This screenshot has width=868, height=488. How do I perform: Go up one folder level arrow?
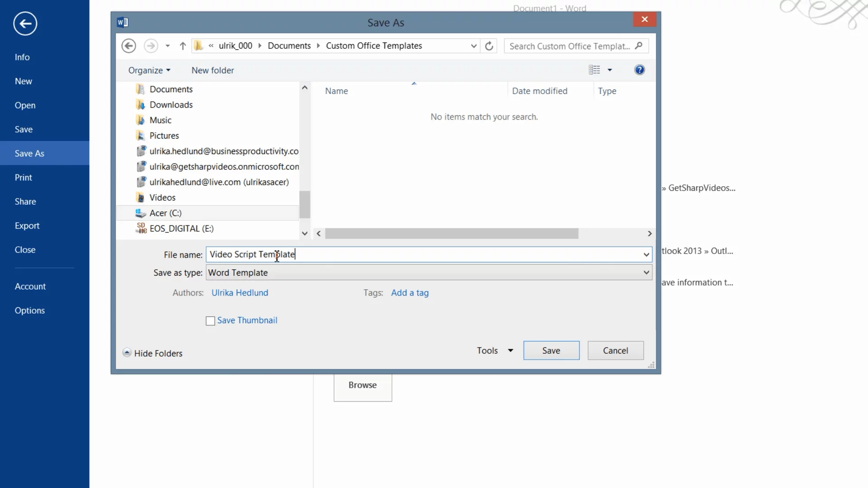(183, 46)
